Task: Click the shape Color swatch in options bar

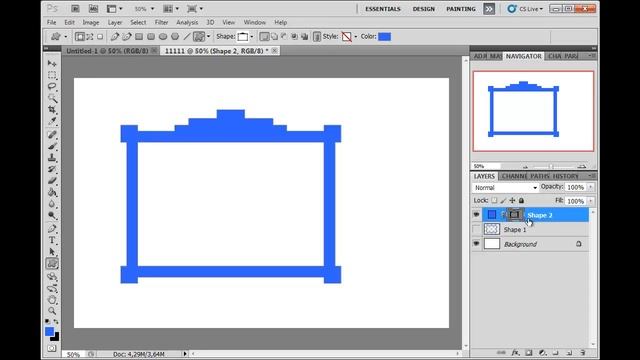Action: click(x=384, y=37)
